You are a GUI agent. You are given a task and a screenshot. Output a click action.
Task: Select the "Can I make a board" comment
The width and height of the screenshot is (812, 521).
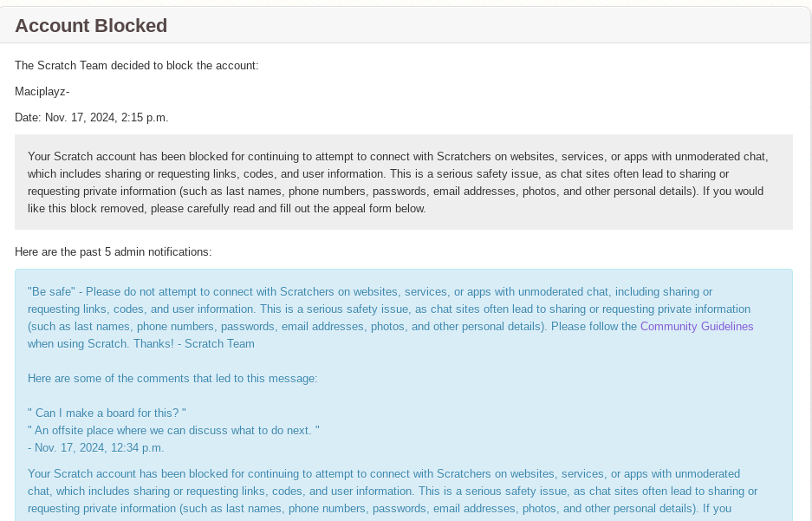point(107,414)
